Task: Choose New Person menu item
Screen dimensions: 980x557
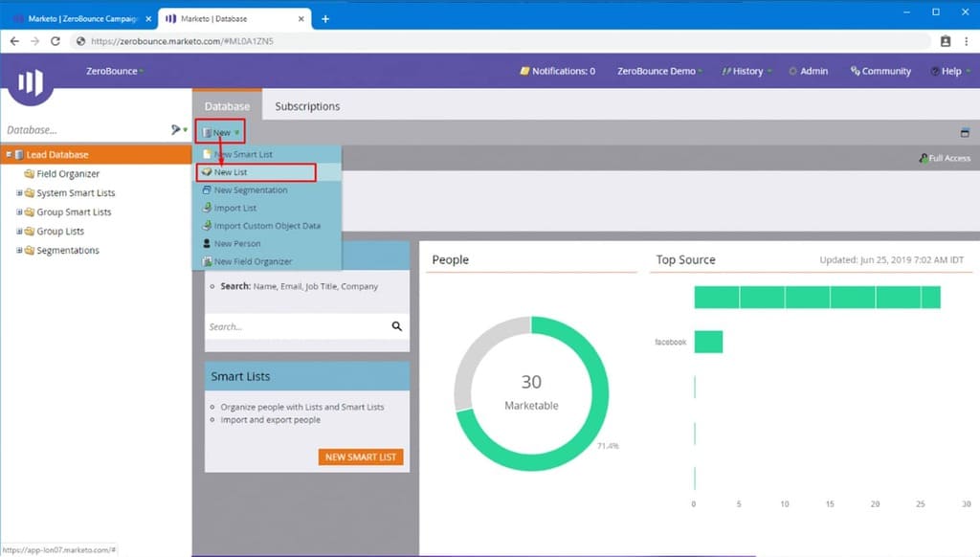Action: [269, 244]
